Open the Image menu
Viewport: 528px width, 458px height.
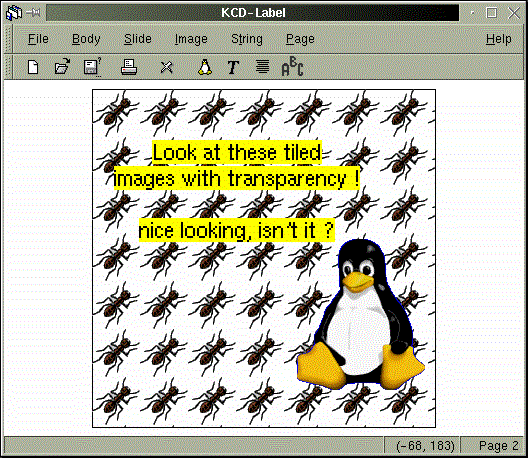[x=191, y=39]
